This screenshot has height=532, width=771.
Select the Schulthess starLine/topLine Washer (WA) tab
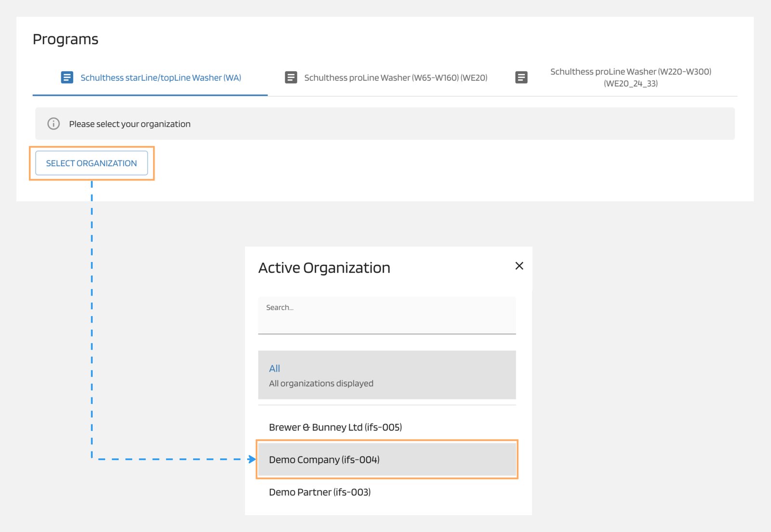click(160, 77)
